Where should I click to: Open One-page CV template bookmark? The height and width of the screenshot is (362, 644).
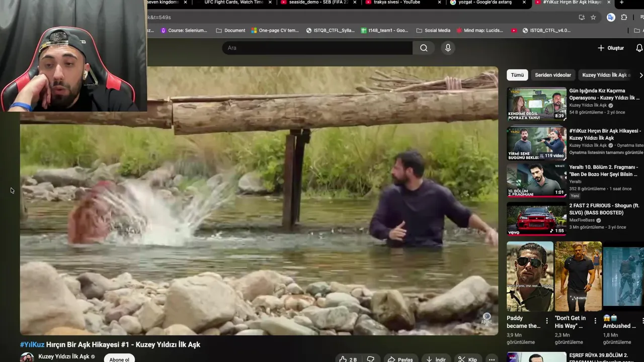pos(275,30)
